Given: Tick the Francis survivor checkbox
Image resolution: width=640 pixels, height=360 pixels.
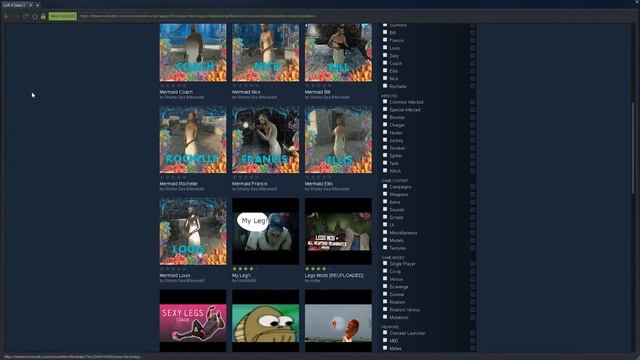Looking at the screenshot, I should click(385, 40).
